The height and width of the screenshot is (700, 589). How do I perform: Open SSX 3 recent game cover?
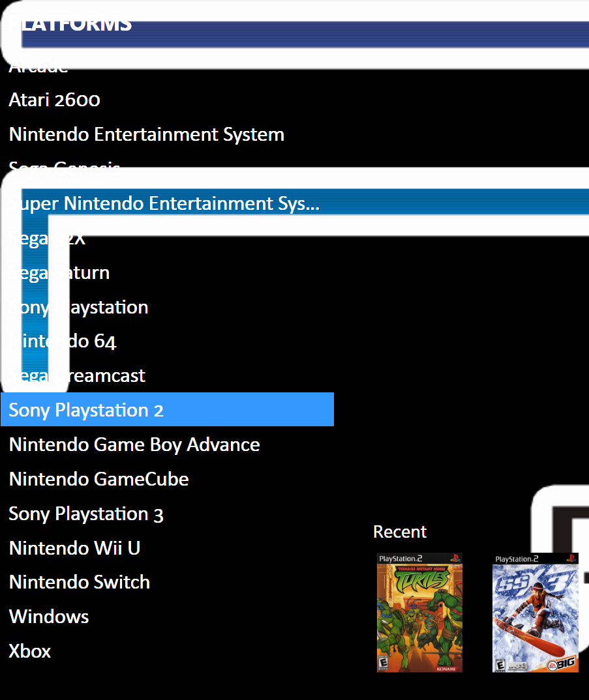click(x=536, y=613)
